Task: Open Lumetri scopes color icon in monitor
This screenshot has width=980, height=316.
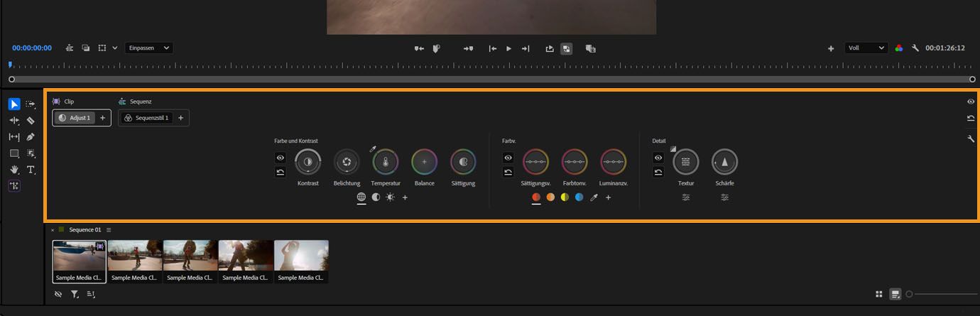Action: tap(899, 48)
